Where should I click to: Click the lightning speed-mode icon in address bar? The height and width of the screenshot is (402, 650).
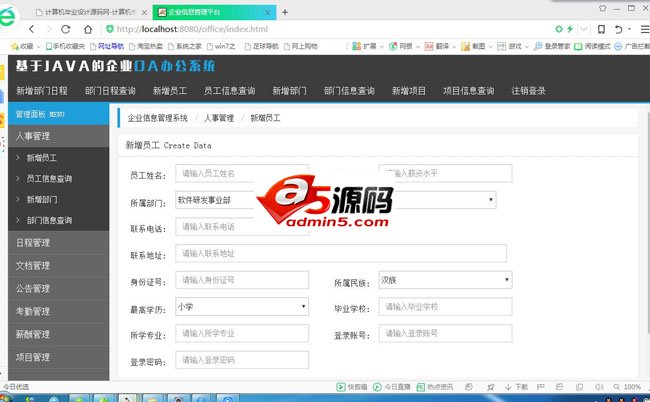pyautogui.click(x=570, y=29)
